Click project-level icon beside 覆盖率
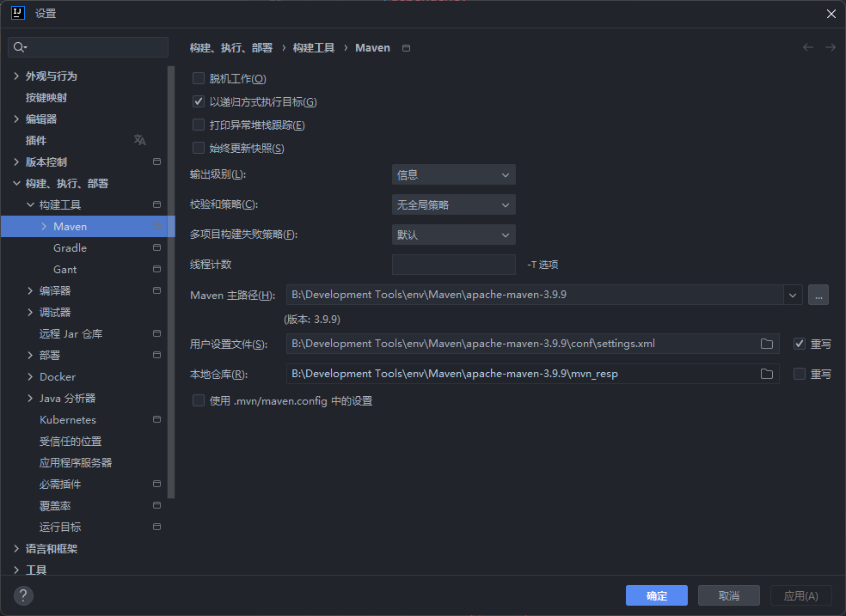Screen dimensions: 846x616 click(x=157, y=505)
